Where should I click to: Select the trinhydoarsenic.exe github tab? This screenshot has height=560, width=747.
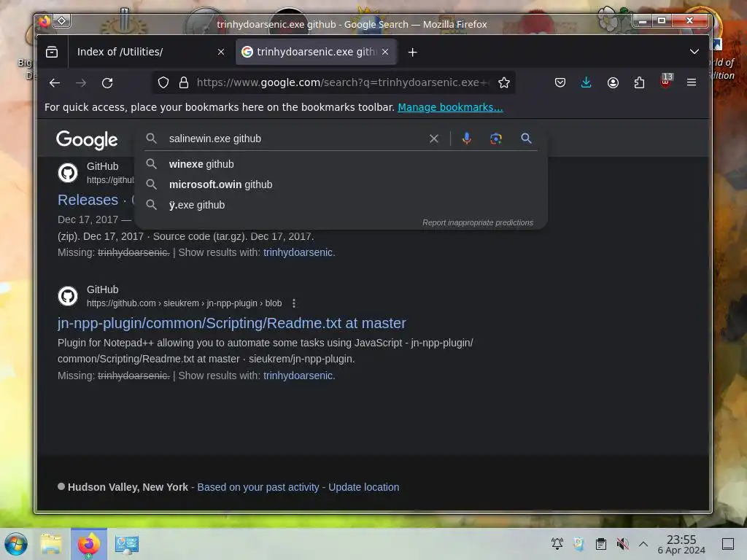[316, 52]
